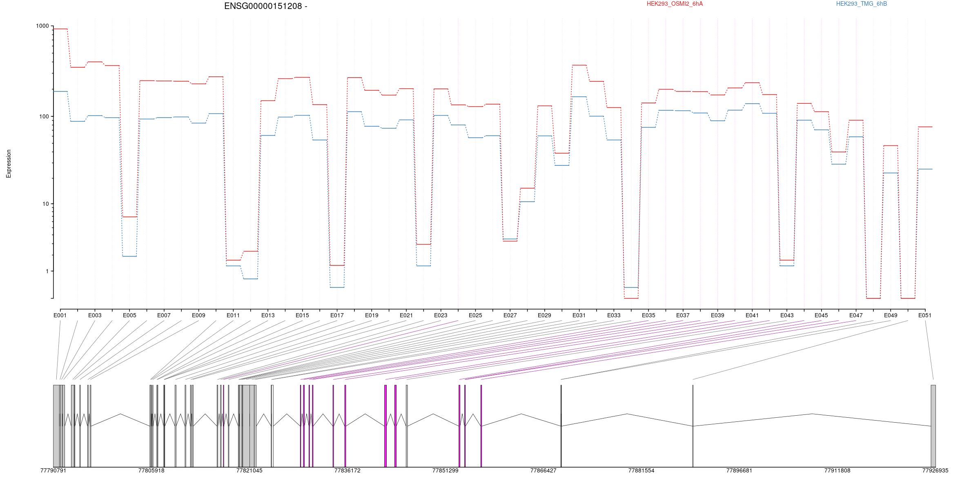Click the gray exon block at 77926935
Image resolution: width=980 pixels, height=490 pixels.
pos(933,426)
